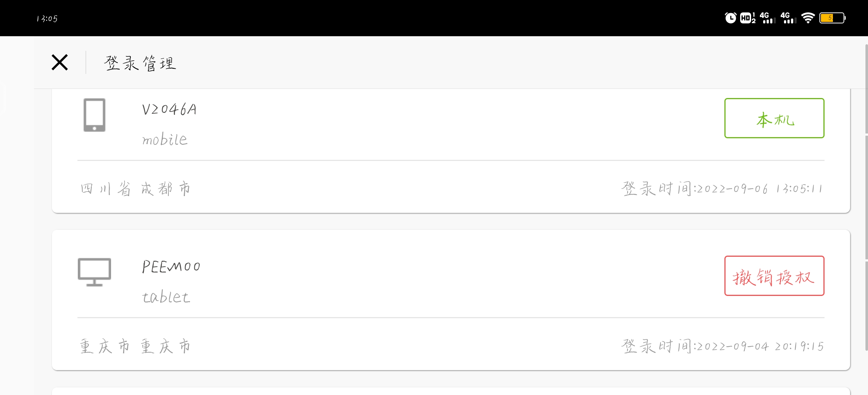Click the close X button on 登录管理
This screenshot has width=868, height=395.
point(60,62)
